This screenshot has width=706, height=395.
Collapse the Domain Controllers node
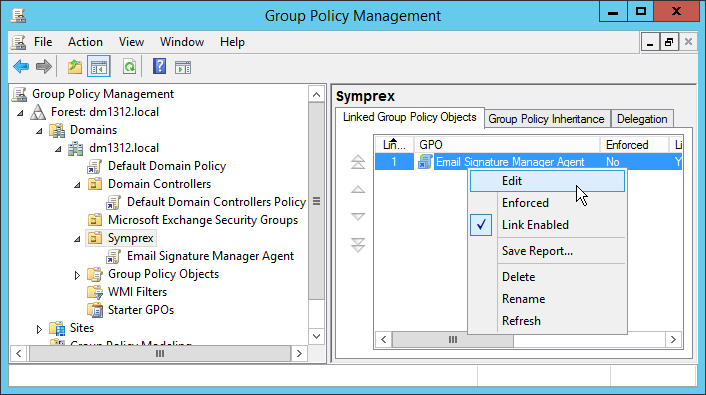click(77, 185)
